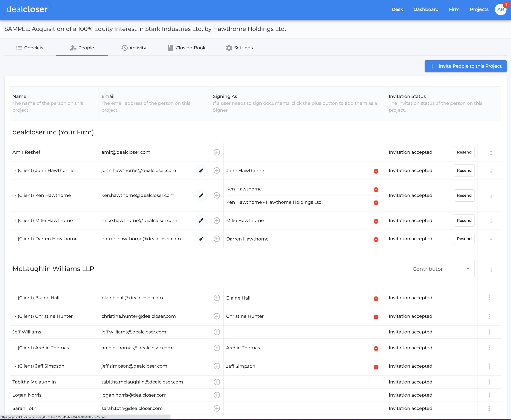The image size is (511, 420).
Task: Remove Mike Hawthorne signer
Action: (376, 221)
